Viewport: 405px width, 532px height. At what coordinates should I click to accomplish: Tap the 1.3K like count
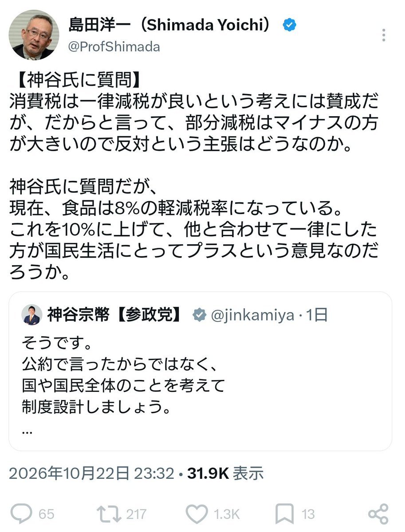227,514
